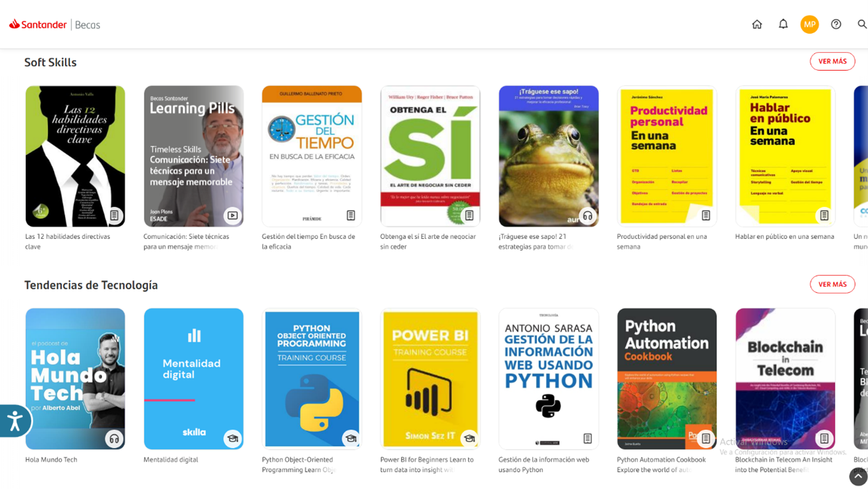
Task: Click the 'Hola Mundo Tech' caption below cover
Action: [x=51, y=459]
